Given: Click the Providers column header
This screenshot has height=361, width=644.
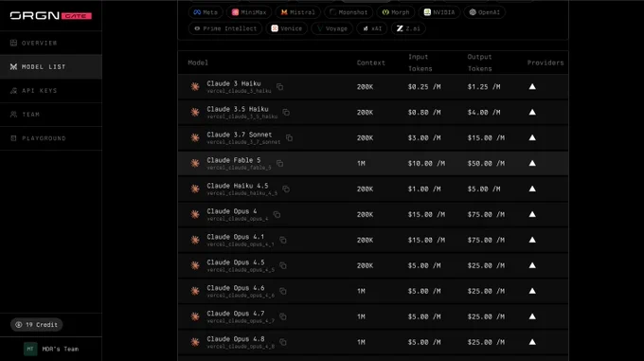Looking at the screenshot, I should [x=546, y=63].
